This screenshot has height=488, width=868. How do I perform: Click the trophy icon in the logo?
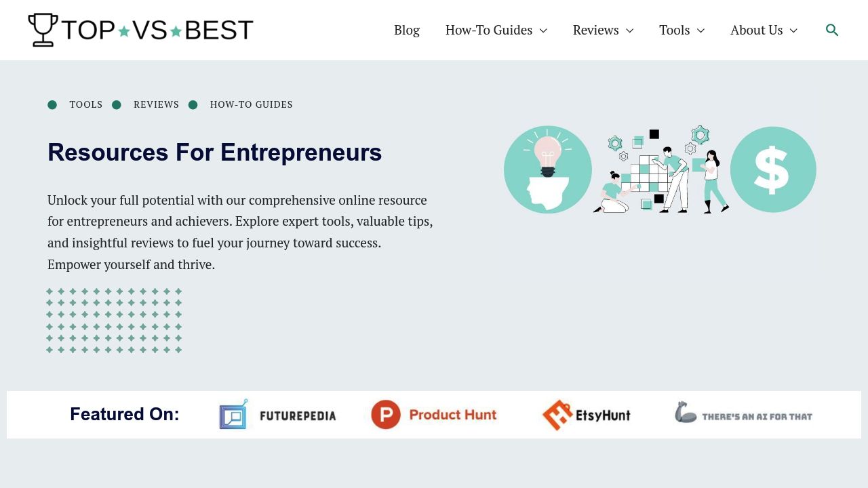[x=43, y=30]
